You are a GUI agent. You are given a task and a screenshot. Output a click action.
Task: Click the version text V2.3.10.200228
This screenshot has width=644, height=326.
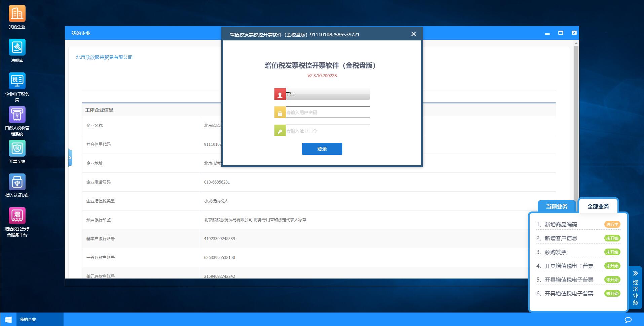[x=322, y=75]
